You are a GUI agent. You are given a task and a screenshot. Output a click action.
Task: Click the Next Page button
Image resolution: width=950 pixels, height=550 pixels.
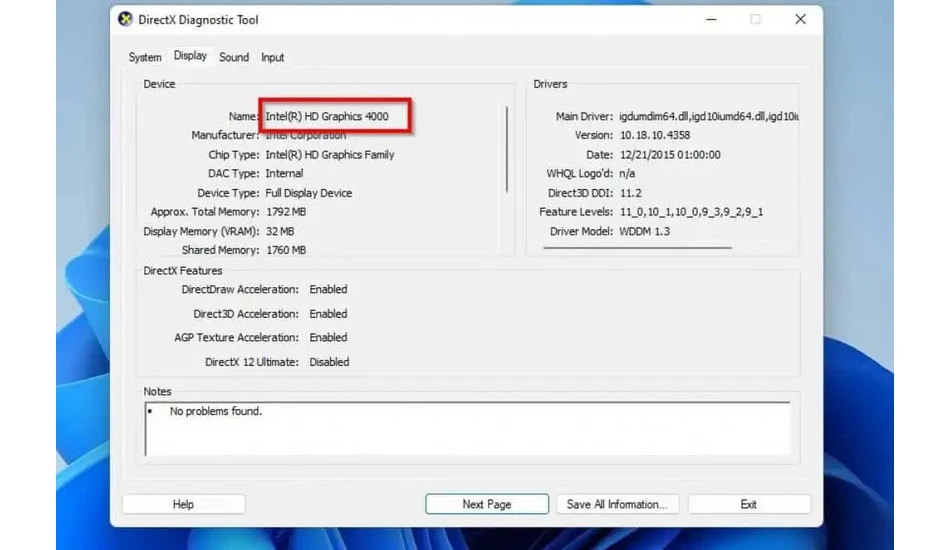(487, 504)
